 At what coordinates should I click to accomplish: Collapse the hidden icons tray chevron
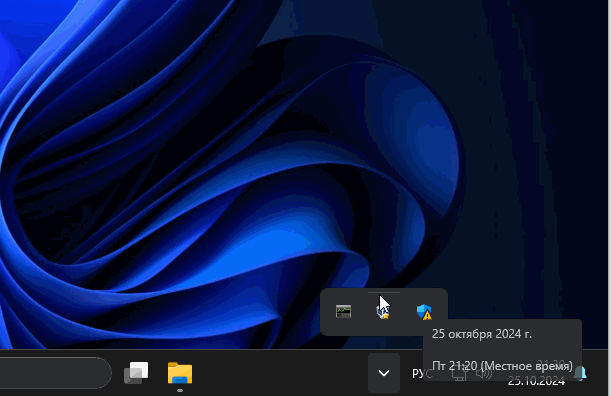click(384, 373)
